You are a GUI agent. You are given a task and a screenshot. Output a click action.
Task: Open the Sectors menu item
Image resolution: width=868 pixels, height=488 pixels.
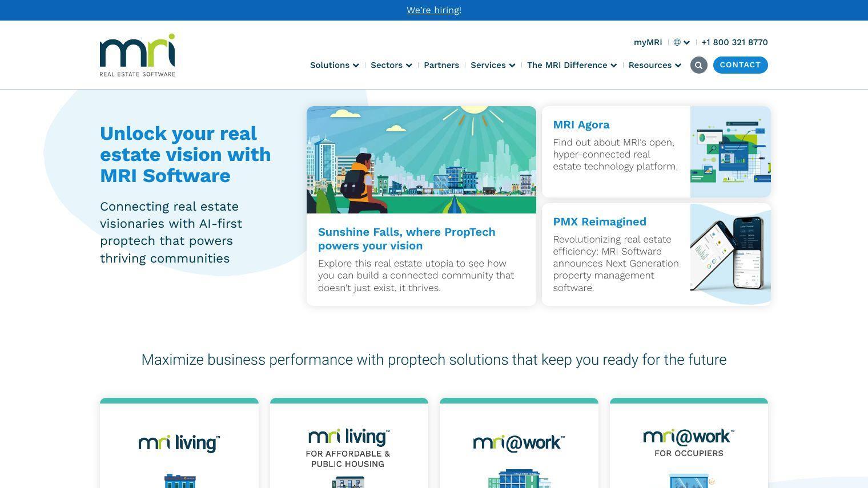pyautogui.click(x=387, y=65)
